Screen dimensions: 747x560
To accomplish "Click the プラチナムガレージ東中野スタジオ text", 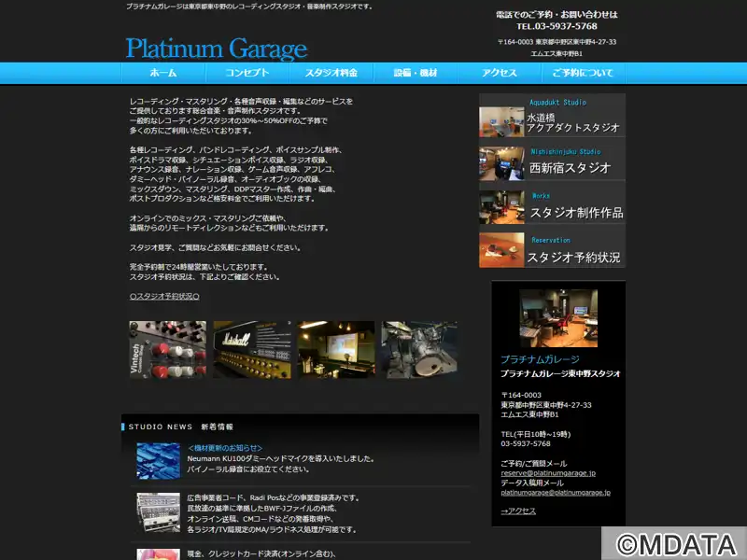I will [560, 374].
